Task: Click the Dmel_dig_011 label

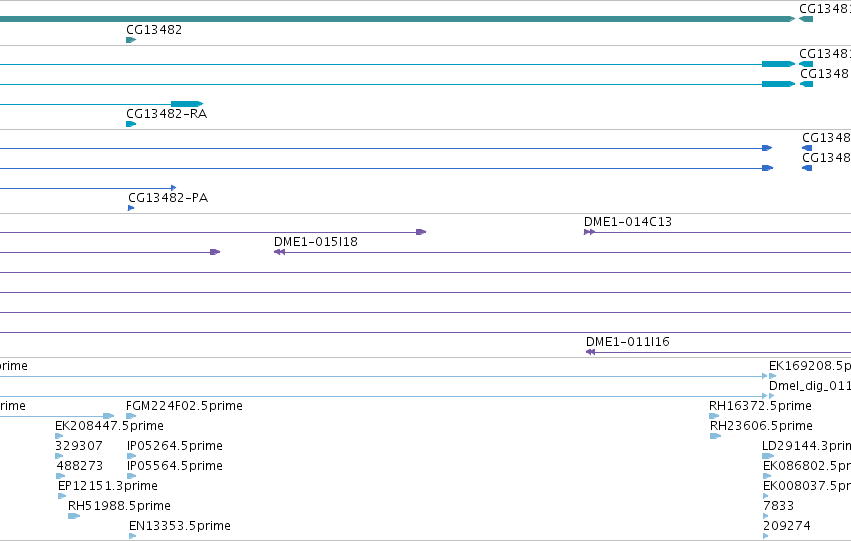Action: click(810, 386)
